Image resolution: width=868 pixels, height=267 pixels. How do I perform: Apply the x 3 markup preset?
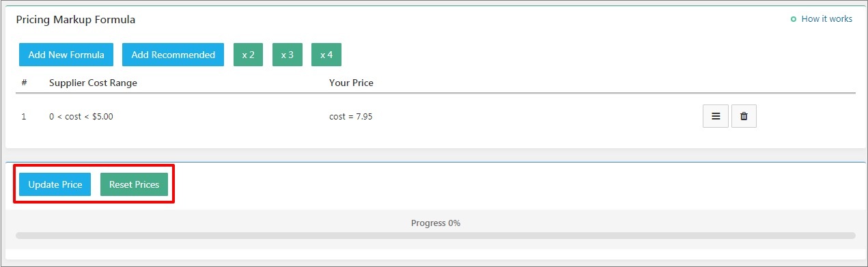[x=287, y=55]
